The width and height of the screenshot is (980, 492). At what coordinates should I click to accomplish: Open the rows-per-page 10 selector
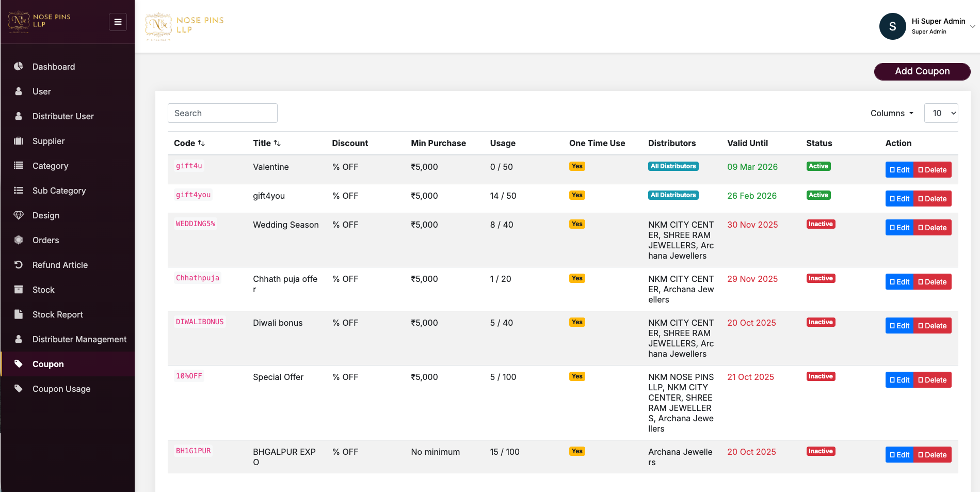(x=941, y=113)
